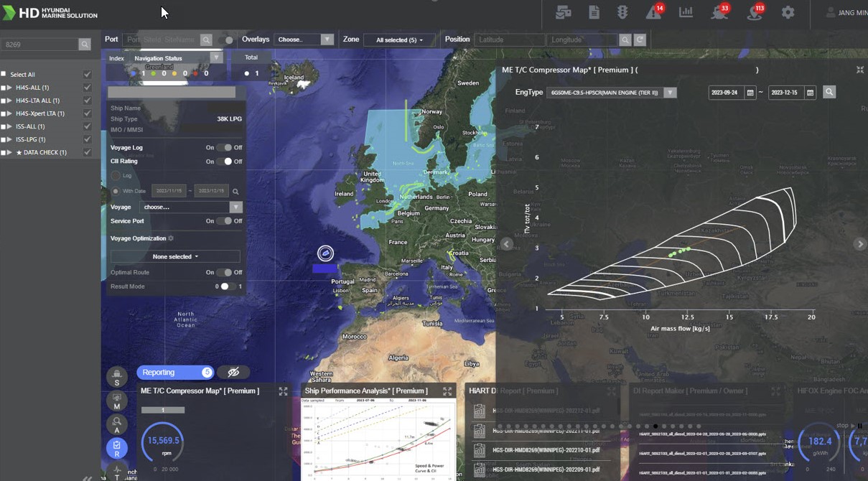The image size is (868, 481).
Task: Search the compressor map date range
Action: tap(829, 92)
